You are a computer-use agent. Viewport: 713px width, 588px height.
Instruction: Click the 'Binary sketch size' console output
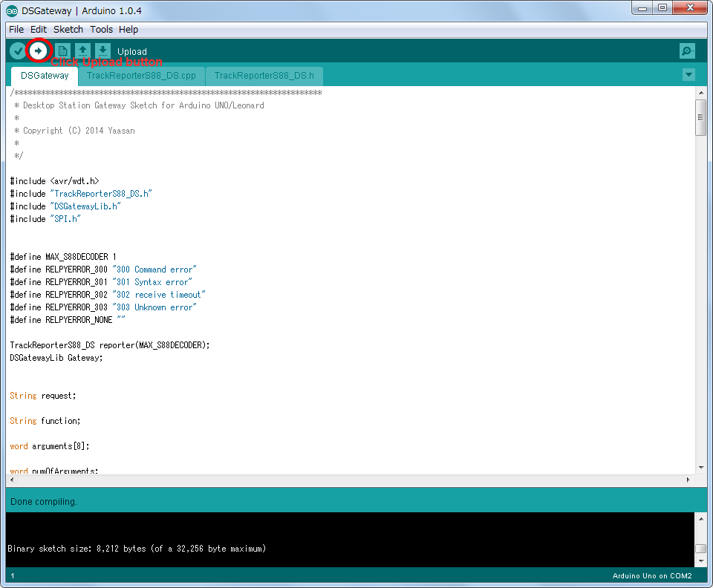point(137,549)
